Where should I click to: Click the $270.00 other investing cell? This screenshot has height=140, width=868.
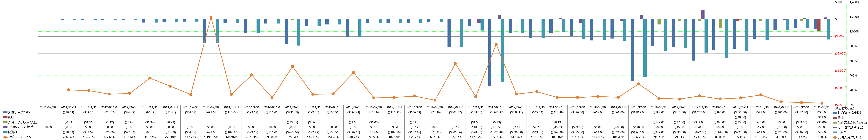click(699, 127)
